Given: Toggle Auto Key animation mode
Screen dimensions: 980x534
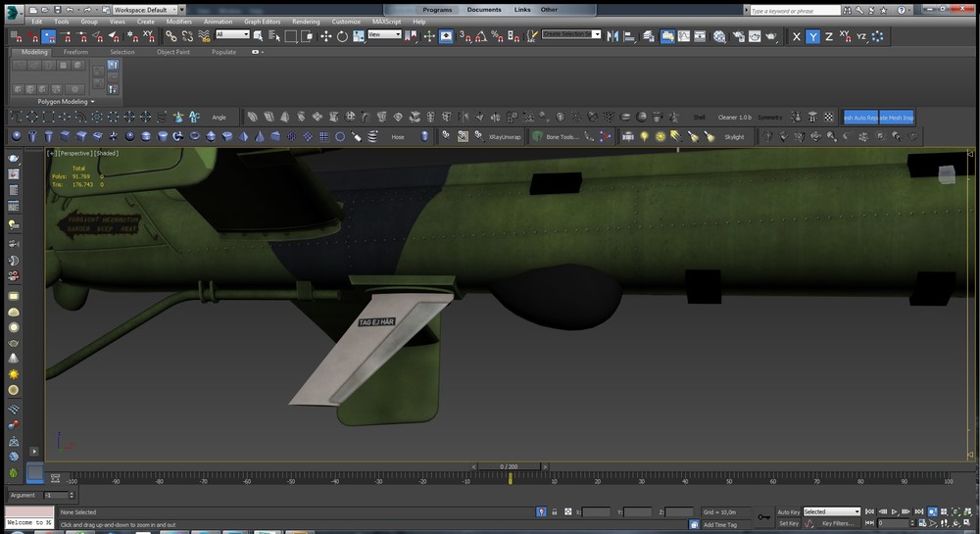Looking at the screenshot, I should pyautogui.click(x=789, y=511).
